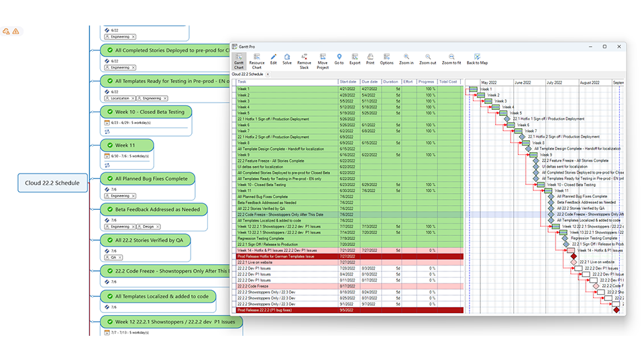
Task: Click green check on All 22.2 Stories Verified by QA
Action: (x=110, y=240)
